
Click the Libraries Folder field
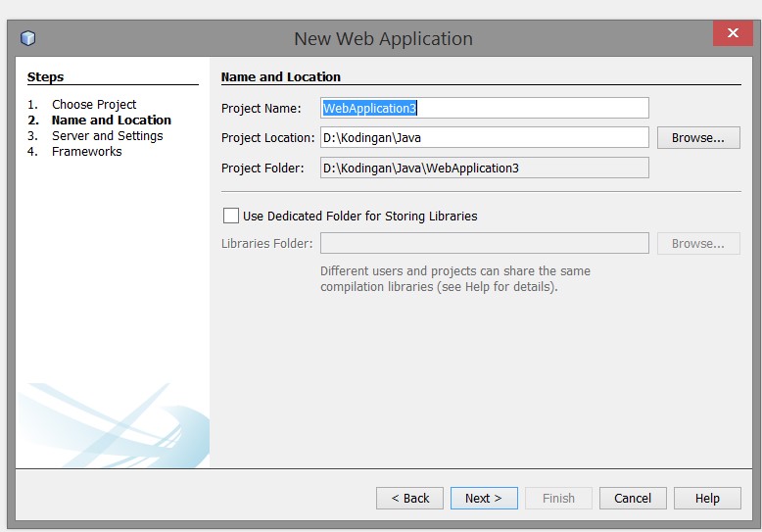coord(485,243)
